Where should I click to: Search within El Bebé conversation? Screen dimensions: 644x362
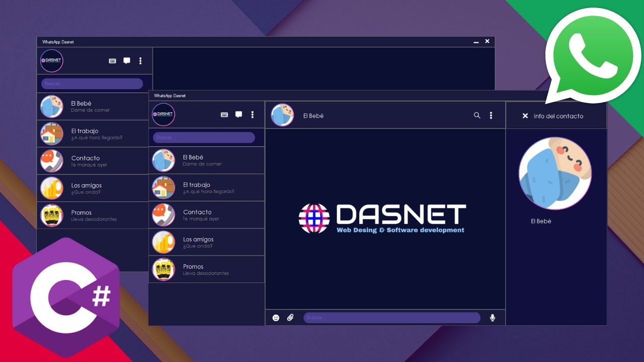[477, 115]
